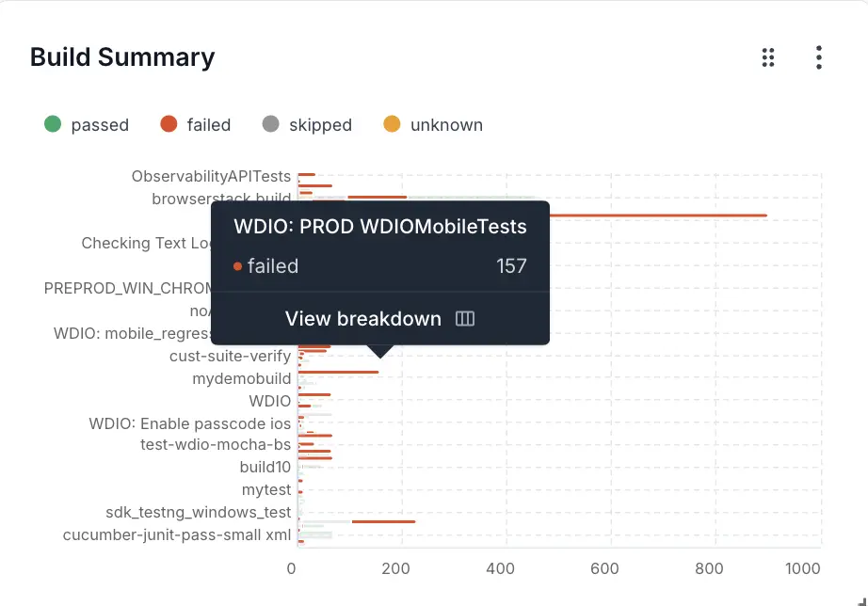Screen dimensions: 868x606
Task: Toggle the skipped legend series
Action: pyautogui.click(x=320, y=125)
